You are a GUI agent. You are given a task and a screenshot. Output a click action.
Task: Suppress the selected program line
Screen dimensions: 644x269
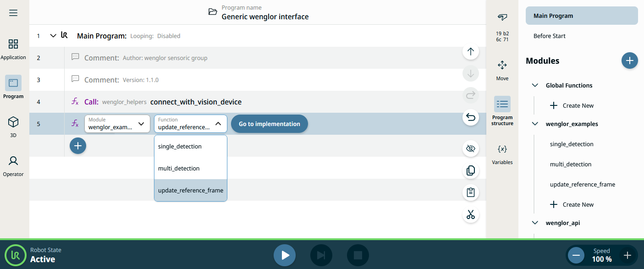tap(471, 148)
